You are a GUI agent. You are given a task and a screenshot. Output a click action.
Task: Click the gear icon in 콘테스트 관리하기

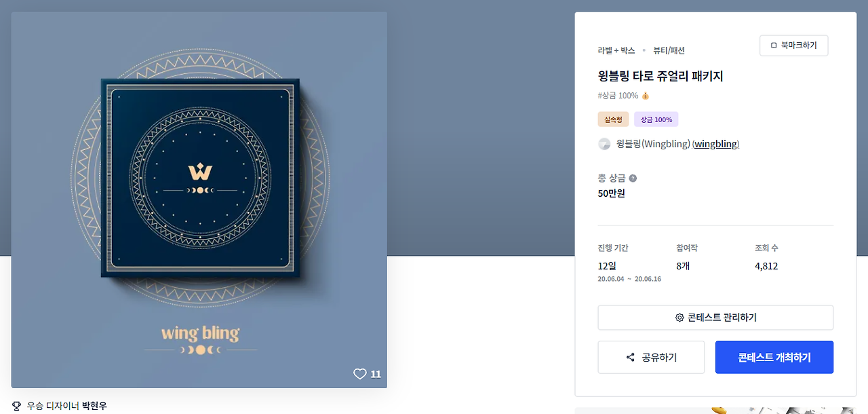coord(679,318)
